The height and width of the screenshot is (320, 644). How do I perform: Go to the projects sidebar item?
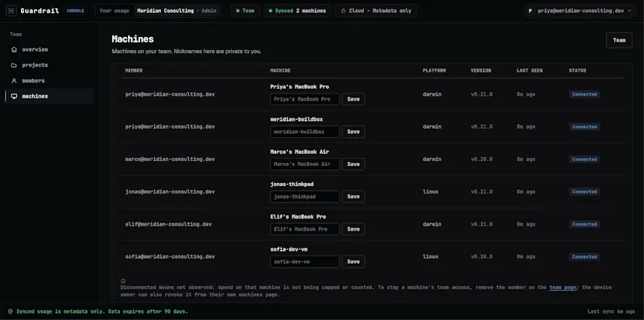click(x=49, y=65)
